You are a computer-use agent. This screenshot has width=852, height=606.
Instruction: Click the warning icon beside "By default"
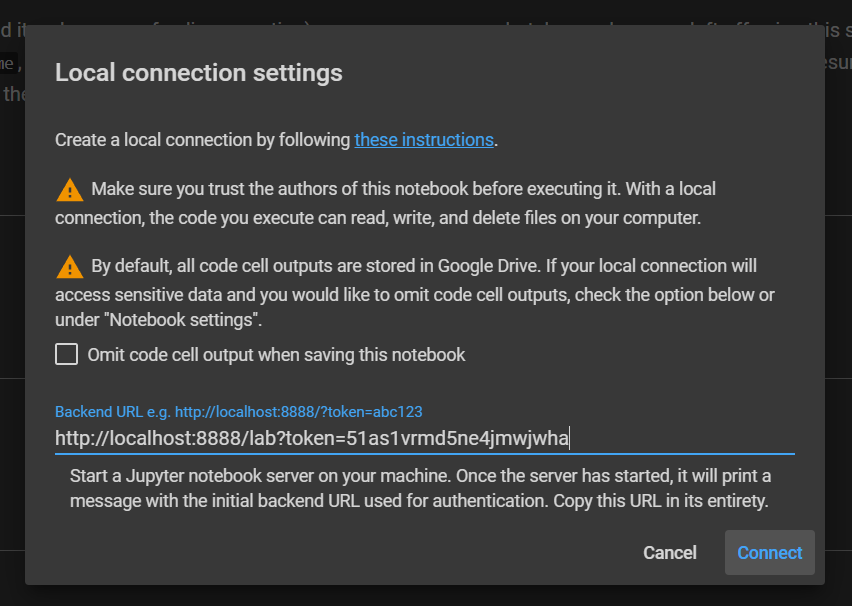point(69,267)
